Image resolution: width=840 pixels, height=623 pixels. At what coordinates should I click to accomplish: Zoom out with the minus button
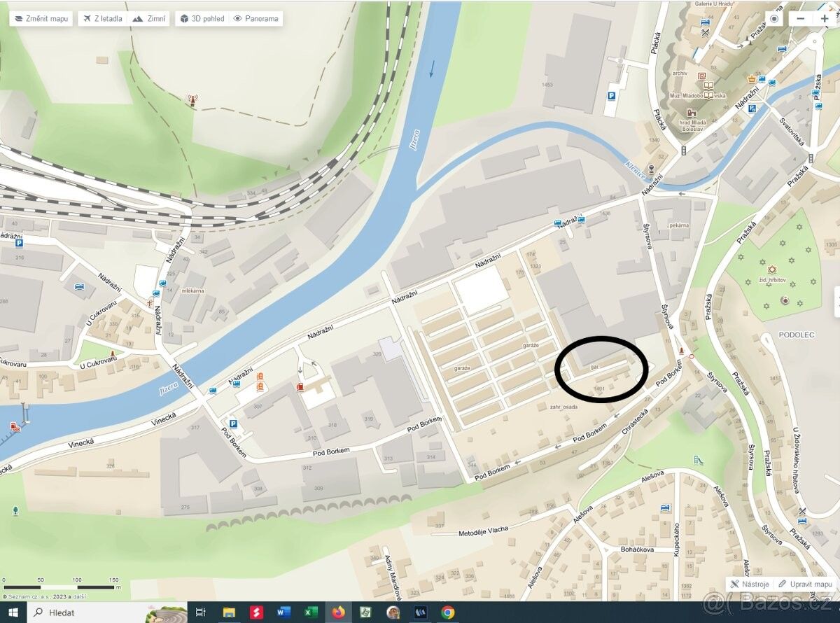coord(800,19)
